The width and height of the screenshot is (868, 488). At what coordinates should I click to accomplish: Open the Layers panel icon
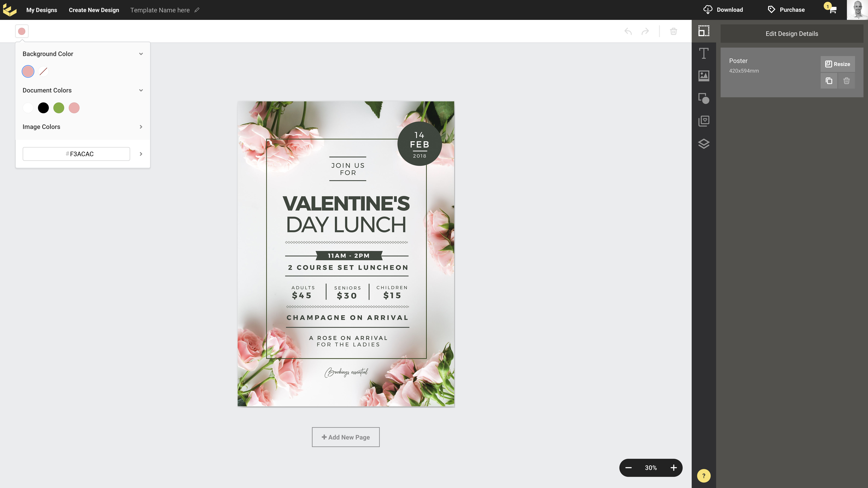tap(704, 144)
